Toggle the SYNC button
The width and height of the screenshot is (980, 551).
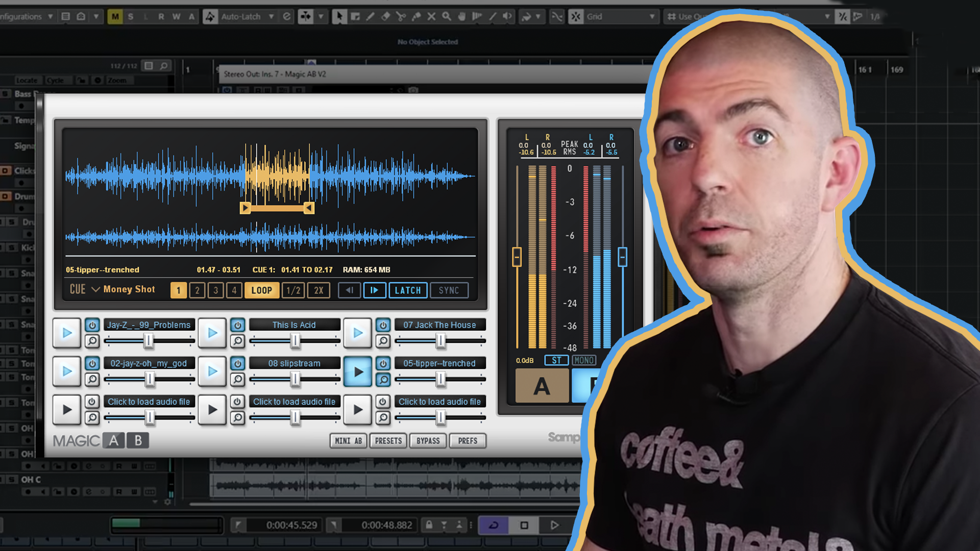449,290
